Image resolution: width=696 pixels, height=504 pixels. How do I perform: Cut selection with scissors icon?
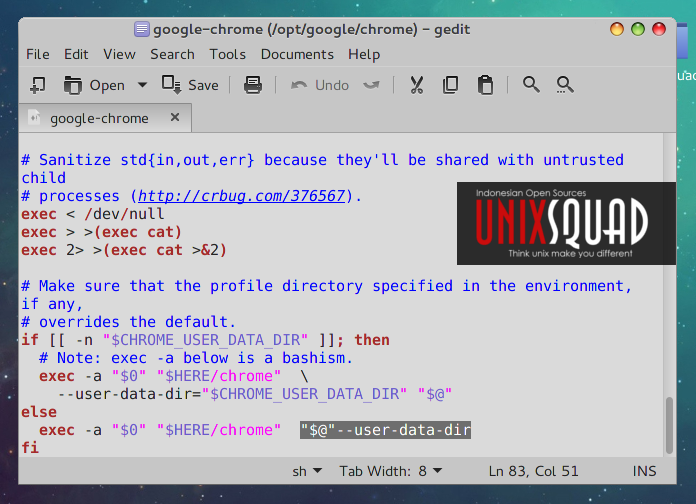tap(416, 85)
